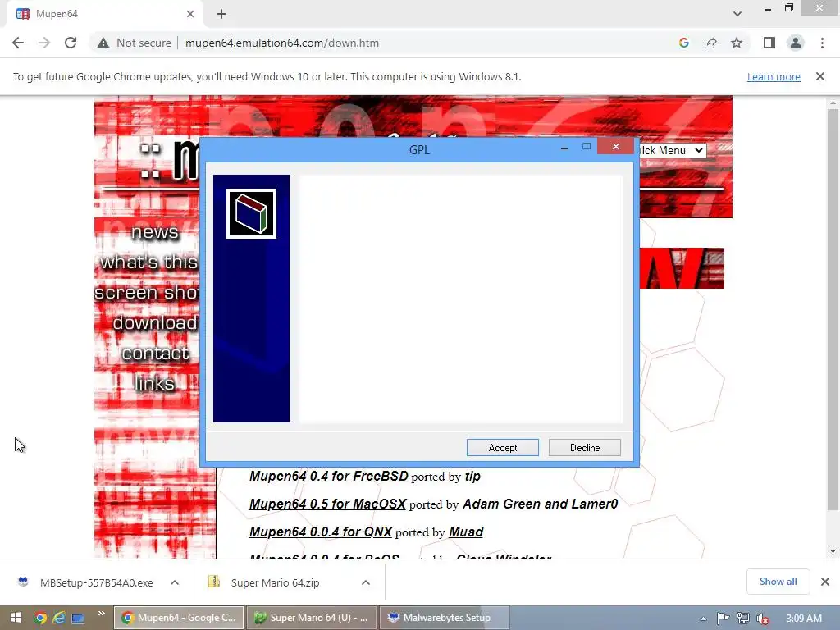Switch to Mupen64 Google Chrome taskbar window
840x630 pixels.
pos(178,618)
